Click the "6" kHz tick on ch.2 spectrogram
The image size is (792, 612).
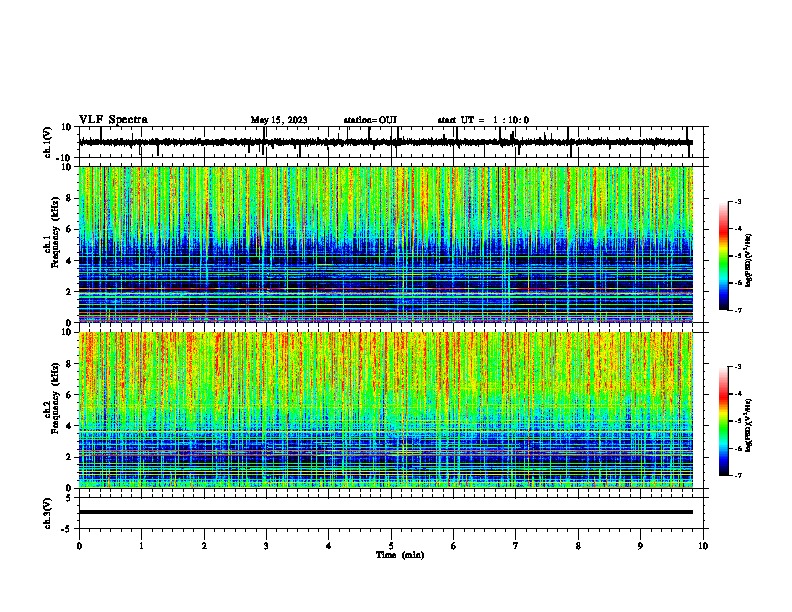point(70,395)
